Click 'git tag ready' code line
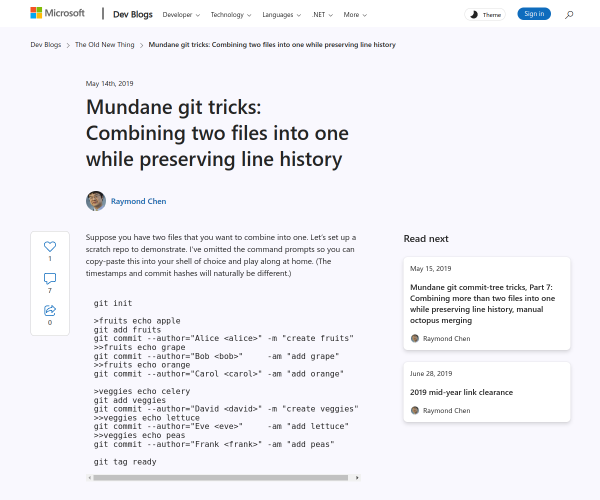 point(125,462)
